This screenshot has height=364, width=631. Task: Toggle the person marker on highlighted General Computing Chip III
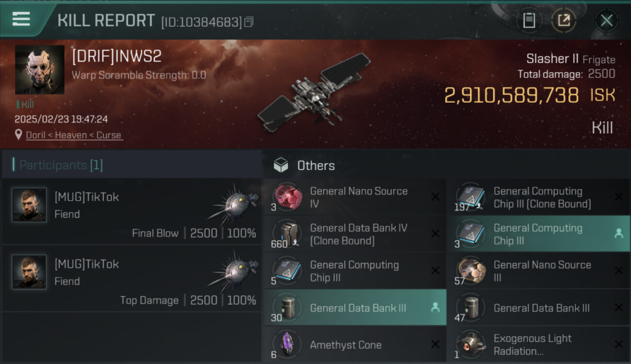click(x=618, y=234)
